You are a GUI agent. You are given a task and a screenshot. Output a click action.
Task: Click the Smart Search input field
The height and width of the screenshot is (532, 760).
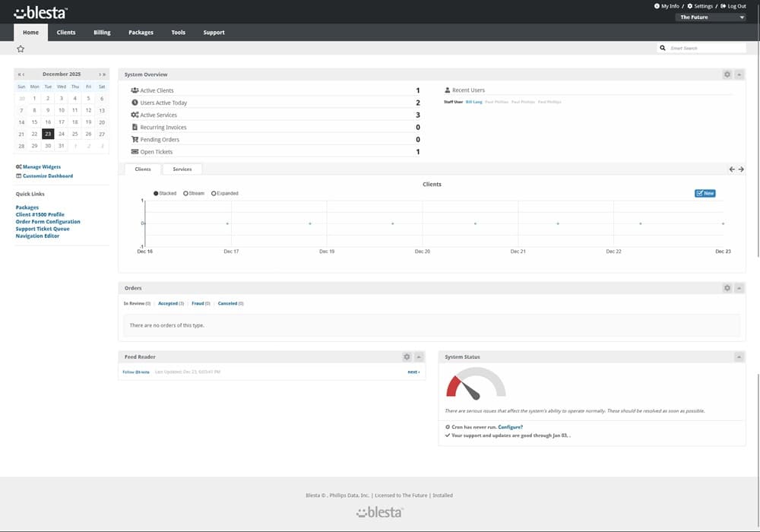[x=705, y=48]
